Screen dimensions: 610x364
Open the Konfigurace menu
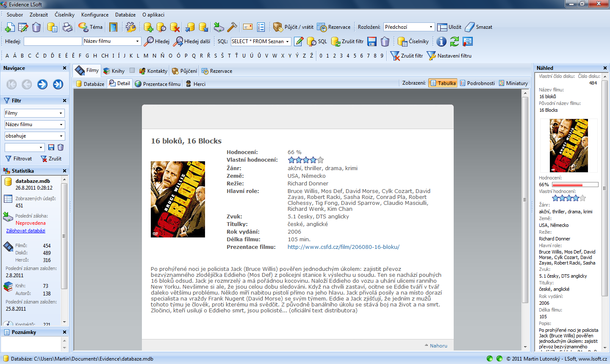[95, 15]
